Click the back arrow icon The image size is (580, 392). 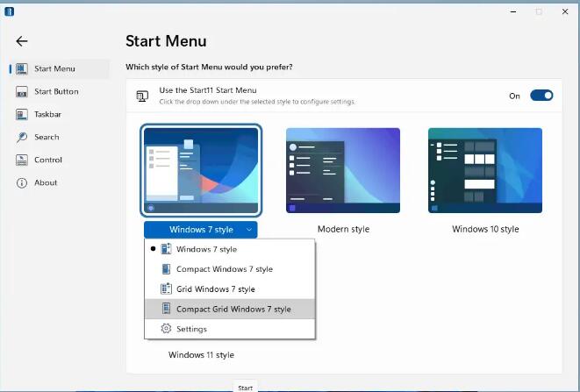pos(22,41)
